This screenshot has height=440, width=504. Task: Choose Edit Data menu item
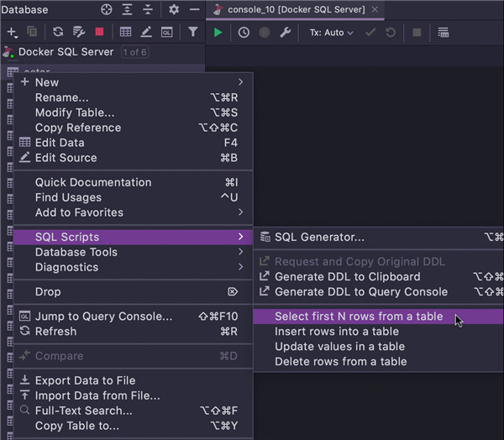pos(133,143)
